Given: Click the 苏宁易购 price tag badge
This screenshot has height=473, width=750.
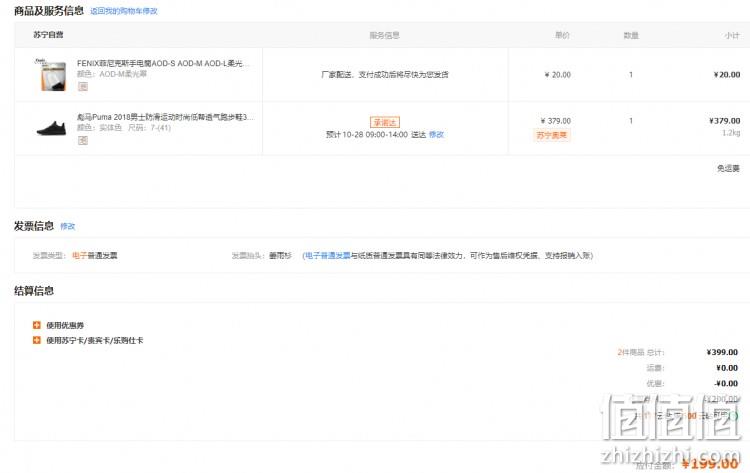Looking at the screenshot, I should [551, 135].
